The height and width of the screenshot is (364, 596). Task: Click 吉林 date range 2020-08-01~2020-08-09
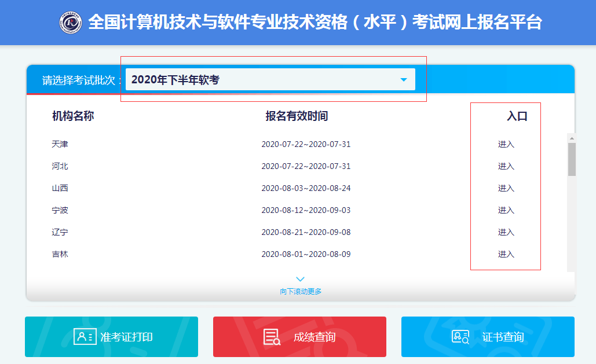pos(306,255)
